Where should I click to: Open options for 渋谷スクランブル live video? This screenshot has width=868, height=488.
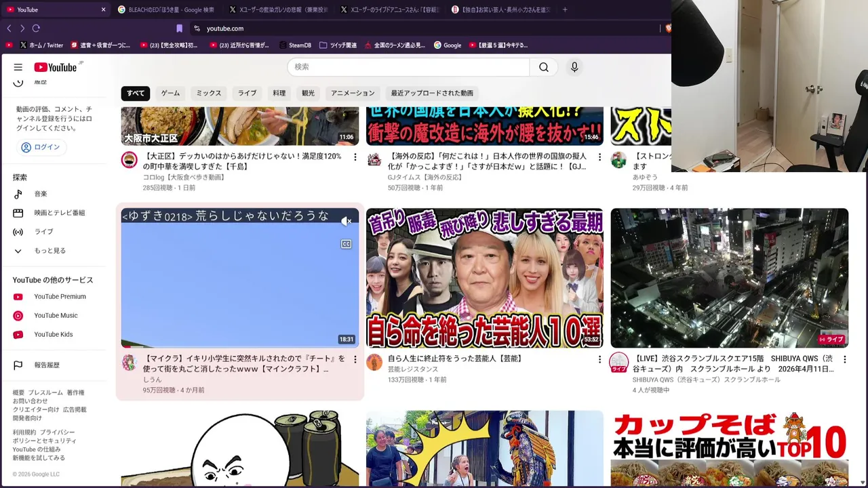(844, 359)
